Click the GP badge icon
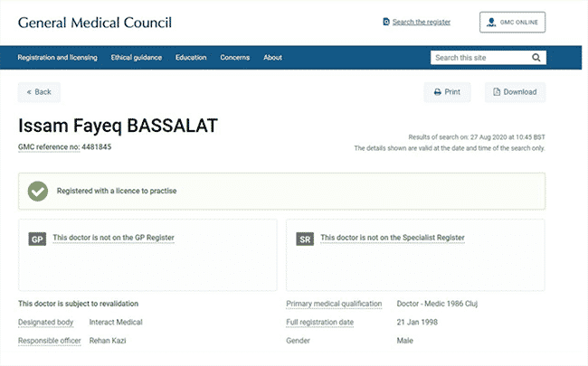This screenshot has width=588, height=366. tap(37, 239)
